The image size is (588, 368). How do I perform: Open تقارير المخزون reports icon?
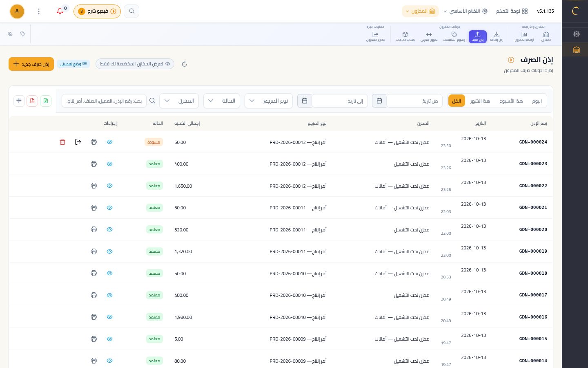coord(375,36)
